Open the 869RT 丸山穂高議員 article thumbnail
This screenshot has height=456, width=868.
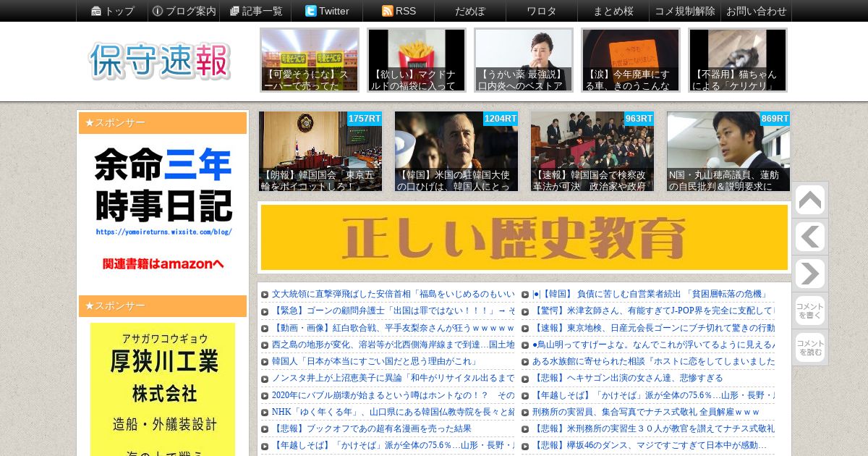pos(728,151)
